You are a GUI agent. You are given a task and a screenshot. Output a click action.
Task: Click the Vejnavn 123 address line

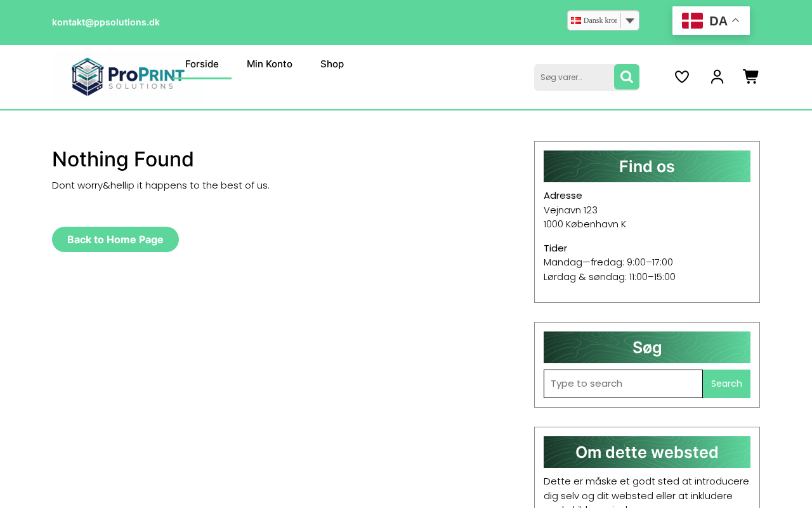click(x=571, y=210)
